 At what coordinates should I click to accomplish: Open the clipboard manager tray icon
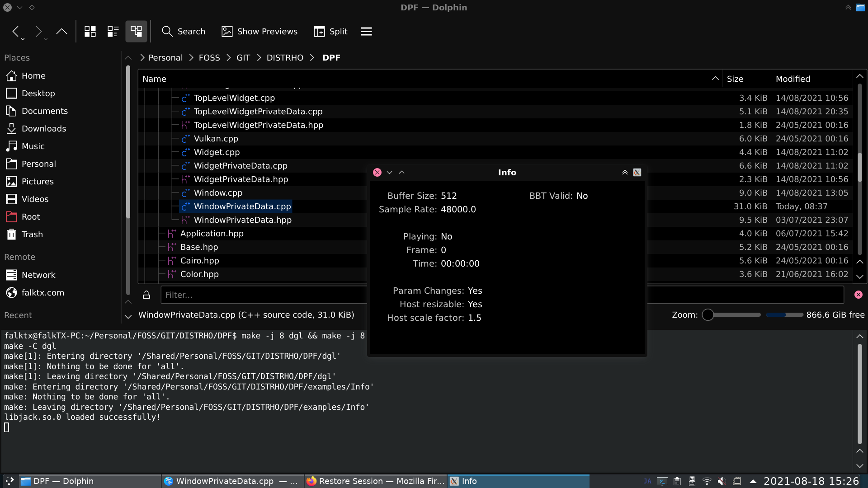pyautogui.click(x=677, y=481)
